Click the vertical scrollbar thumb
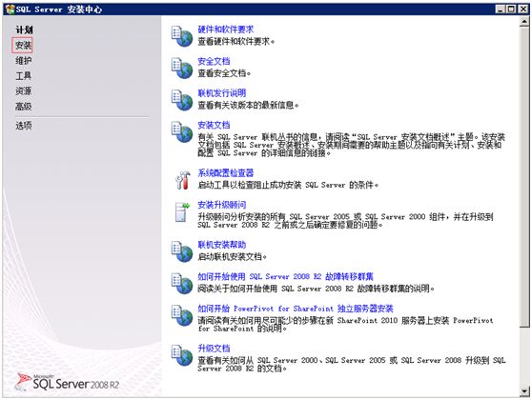This screenshot has width=532, height=400. point(524,176)
